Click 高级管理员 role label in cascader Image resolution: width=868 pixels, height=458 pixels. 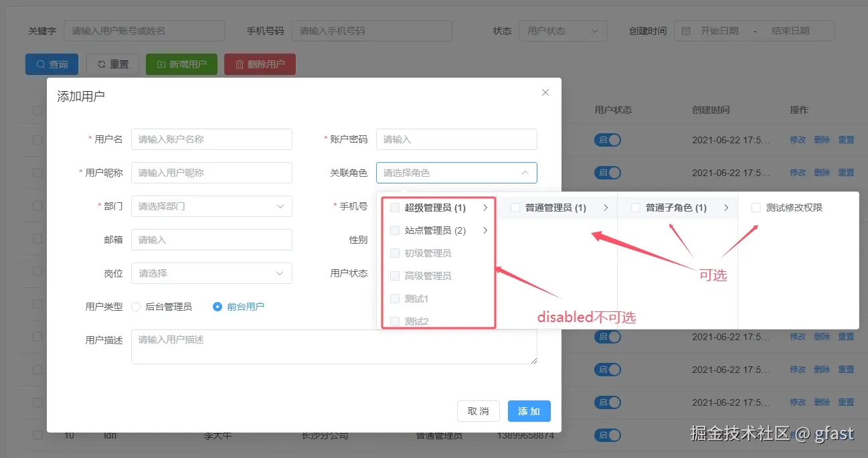(428, 276)
